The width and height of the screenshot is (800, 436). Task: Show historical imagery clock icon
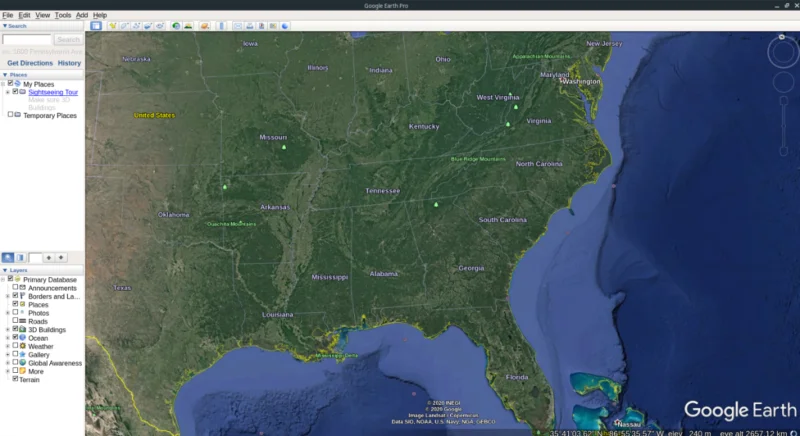point(176,25)
